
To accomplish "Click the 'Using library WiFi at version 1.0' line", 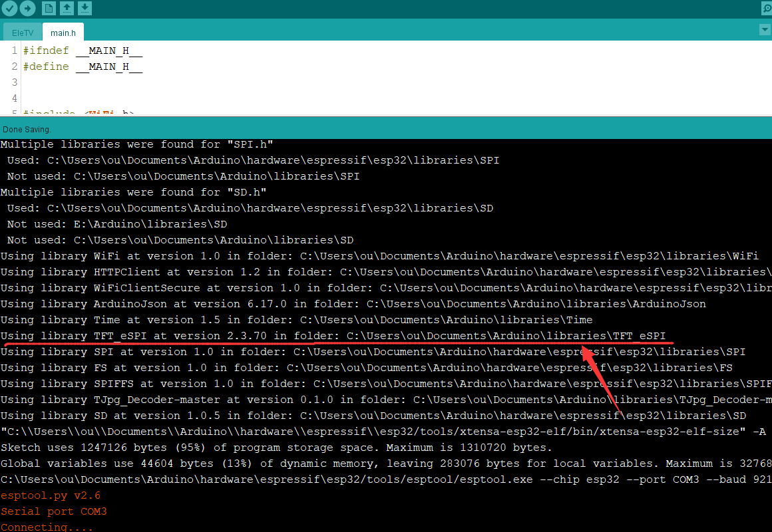I will point(379,256).
